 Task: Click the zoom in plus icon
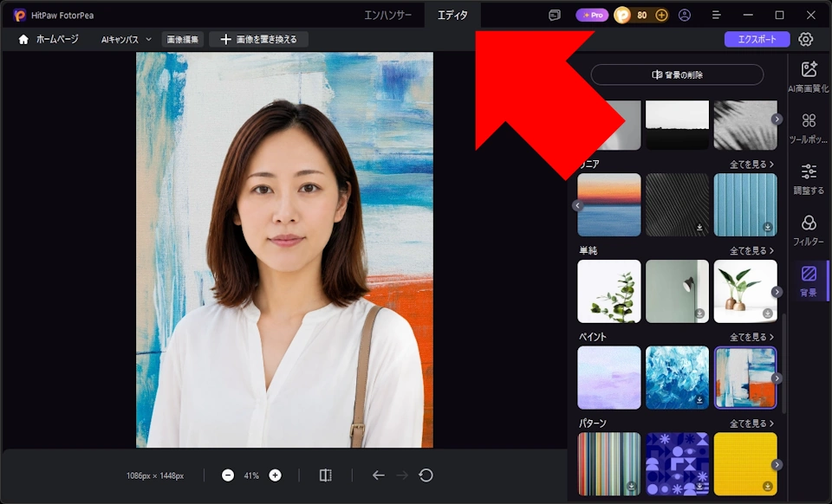click(x=275, y=475)
